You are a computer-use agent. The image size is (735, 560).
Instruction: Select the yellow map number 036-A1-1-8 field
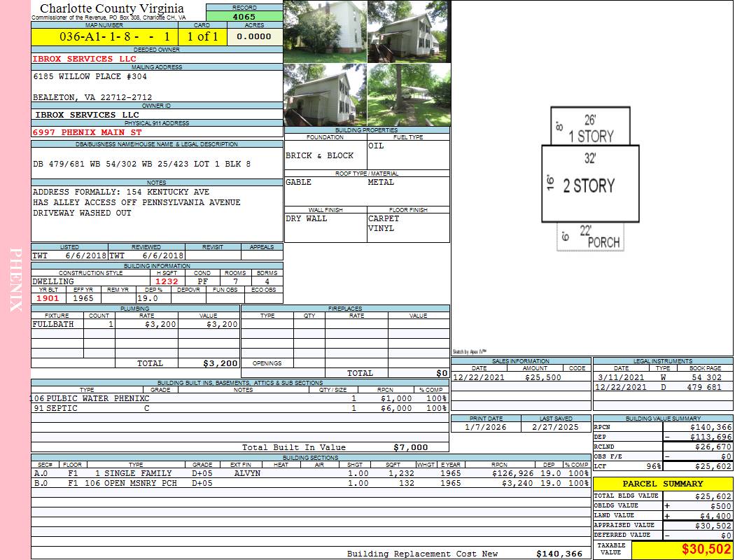click(104, 36)
